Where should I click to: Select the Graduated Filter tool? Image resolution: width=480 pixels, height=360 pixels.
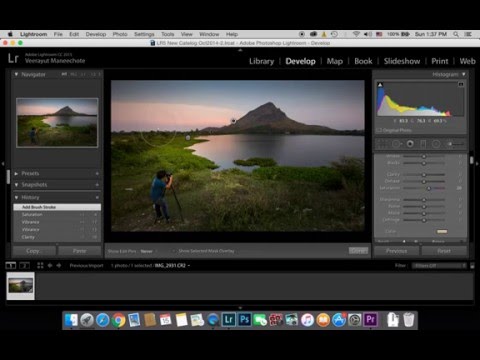[423, 144]
